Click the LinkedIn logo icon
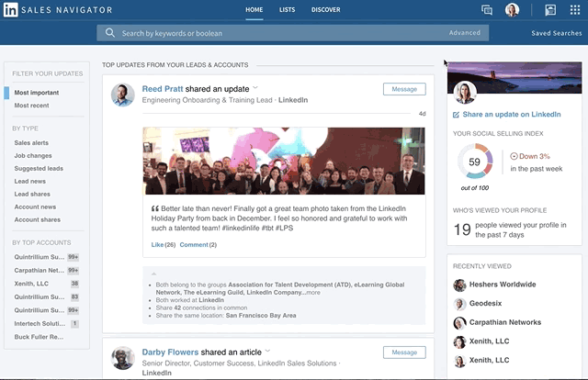 [10, 10]
